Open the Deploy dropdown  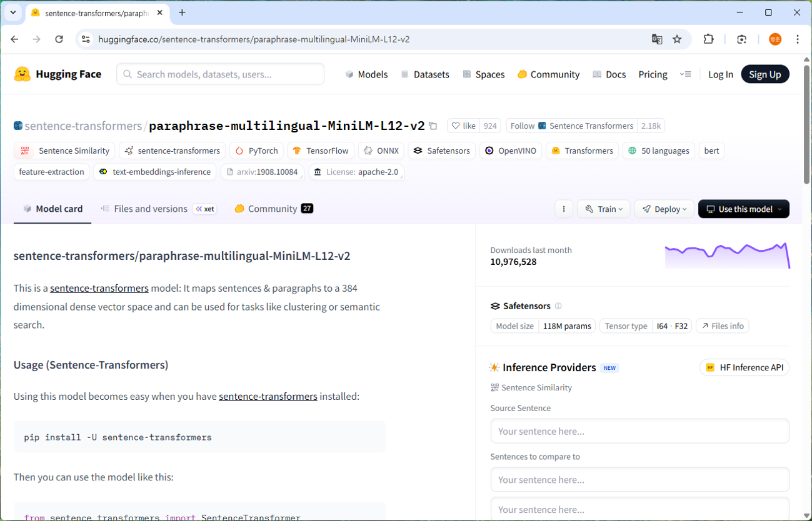pos(664,209)
